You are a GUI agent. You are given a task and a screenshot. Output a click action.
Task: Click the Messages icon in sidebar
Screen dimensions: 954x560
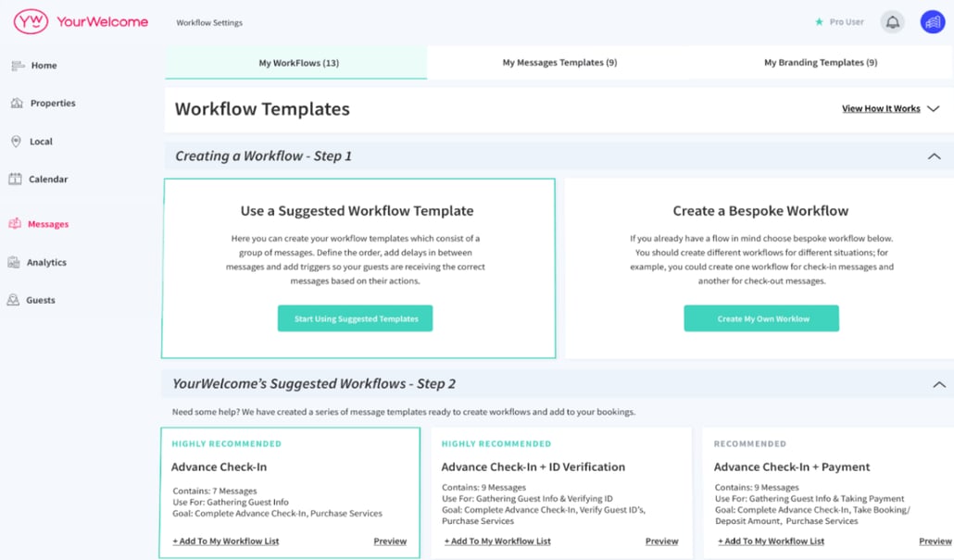[x=15, y=224]
